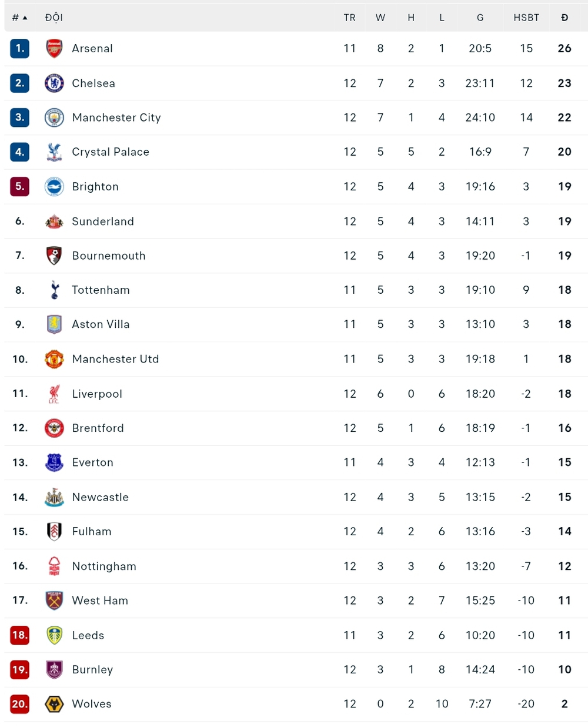Click the Liverpool crest icon
This screenshot has height=728, width=588.
pos(54,394)
